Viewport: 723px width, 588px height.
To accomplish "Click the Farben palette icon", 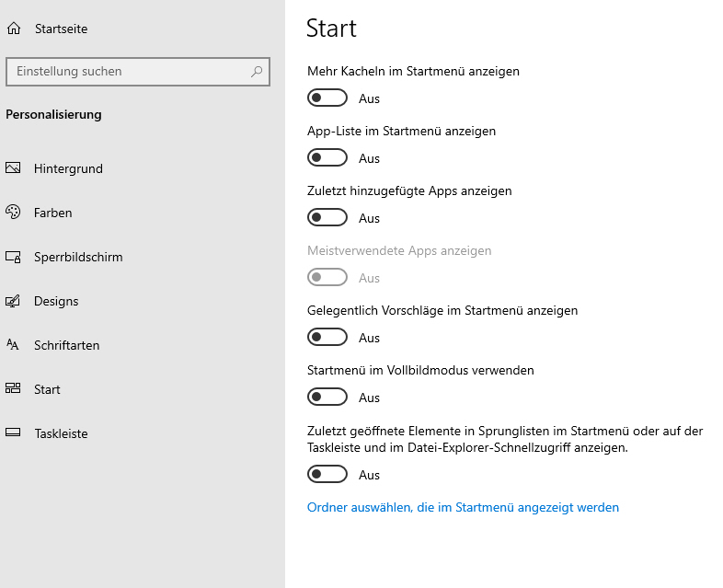I will (x=13, y=213).
